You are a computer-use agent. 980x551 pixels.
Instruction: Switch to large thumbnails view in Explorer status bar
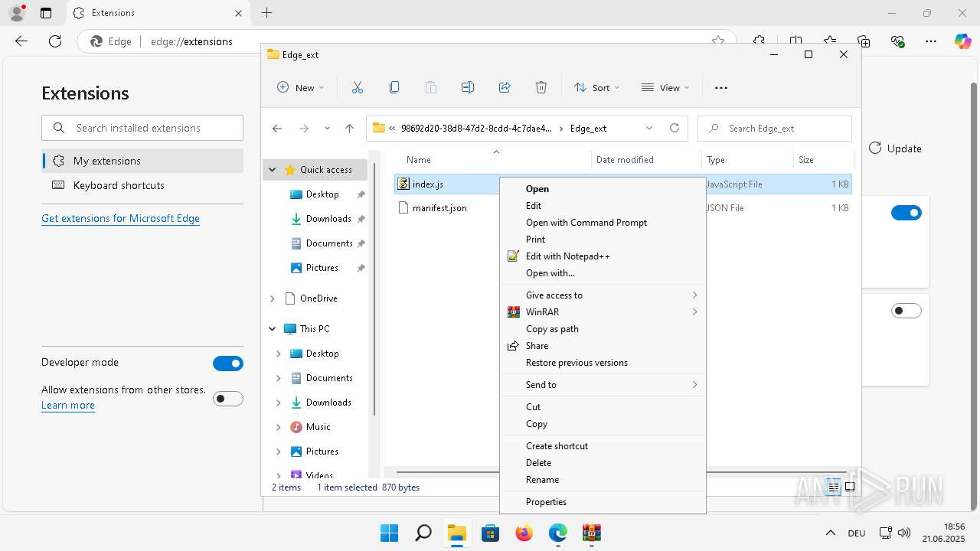850,487
